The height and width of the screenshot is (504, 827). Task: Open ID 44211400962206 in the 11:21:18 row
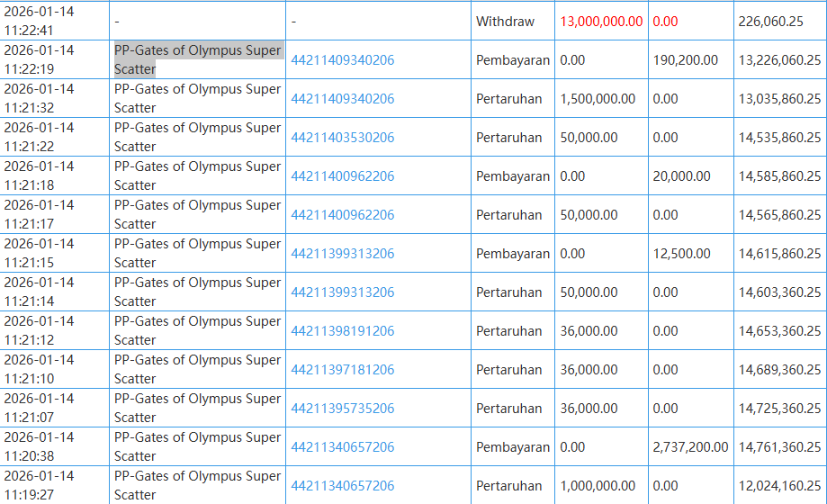point(342,176)
